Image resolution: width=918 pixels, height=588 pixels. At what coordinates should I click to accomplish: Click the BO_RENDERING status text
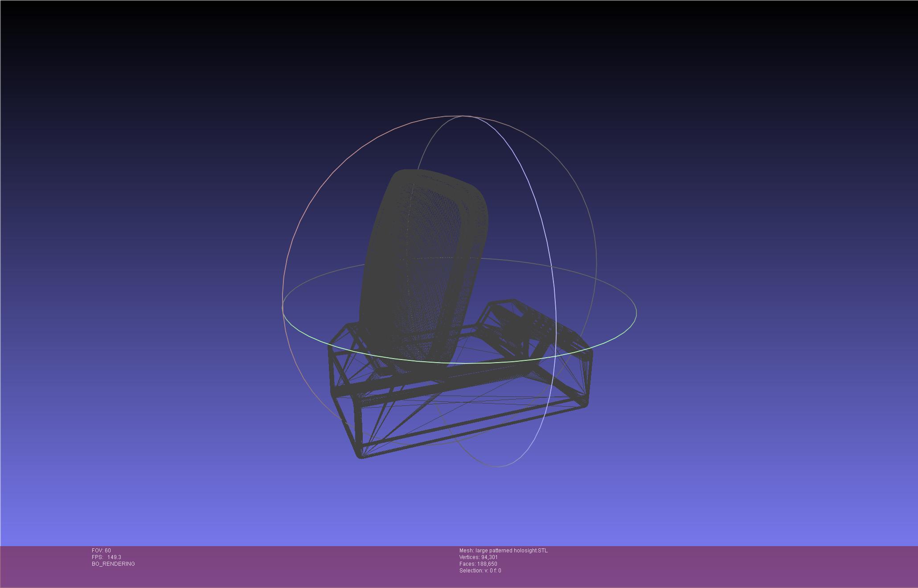[x=113, y=564]
